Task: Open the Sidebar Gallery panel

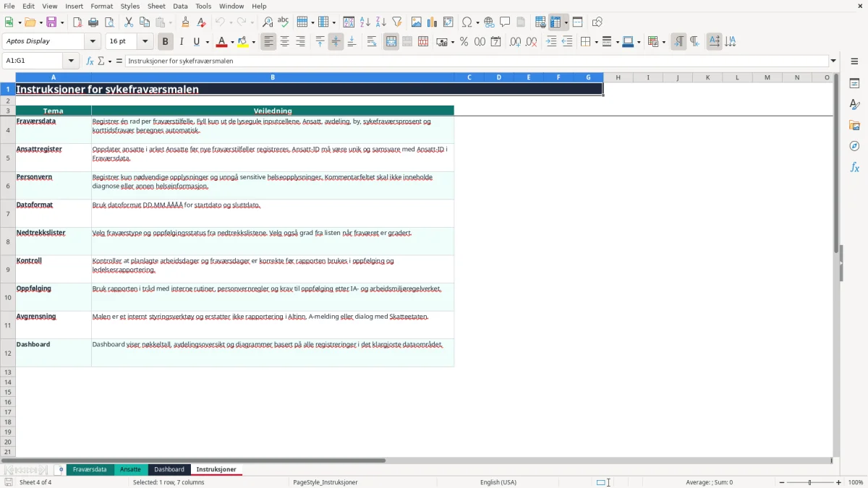Action: coord(854,125)
